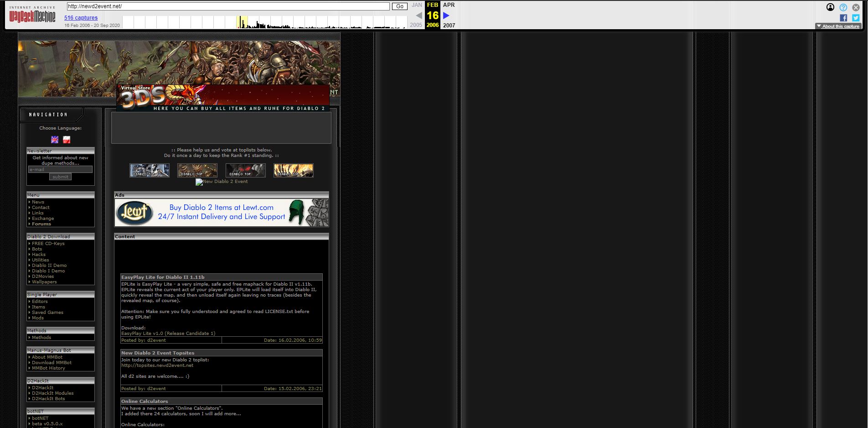The width and height of the screenshot is (868, 428).
Task: Share the capture on Facebook
Action: [x=843, y=18]
